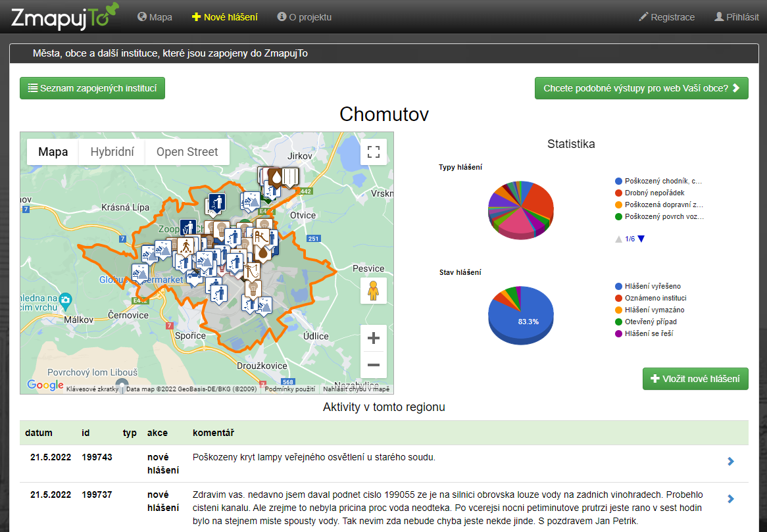The image size is (767, 532).
Task: Click the power line map marker
Action: tap(252, 271)
